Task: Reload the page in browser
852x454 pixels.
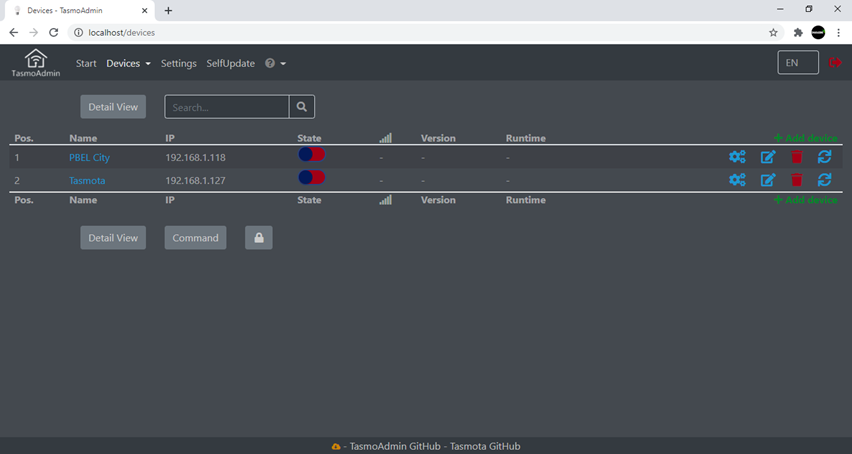Action: coord(53,33)
